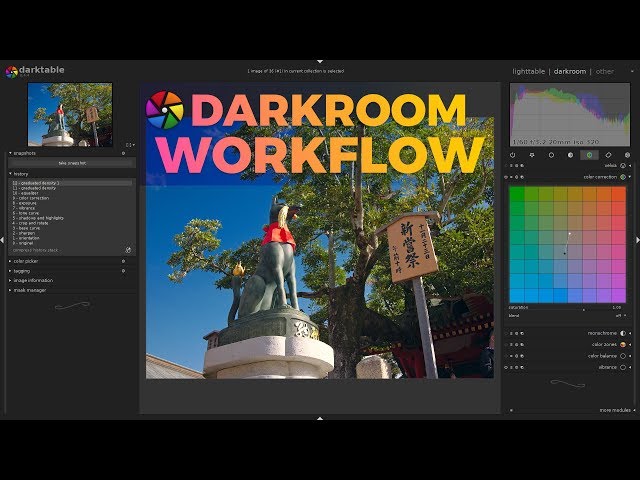Collapse the top panel with its arrow
The height and width of the screenshot is (480, 640).
point(320,62)
